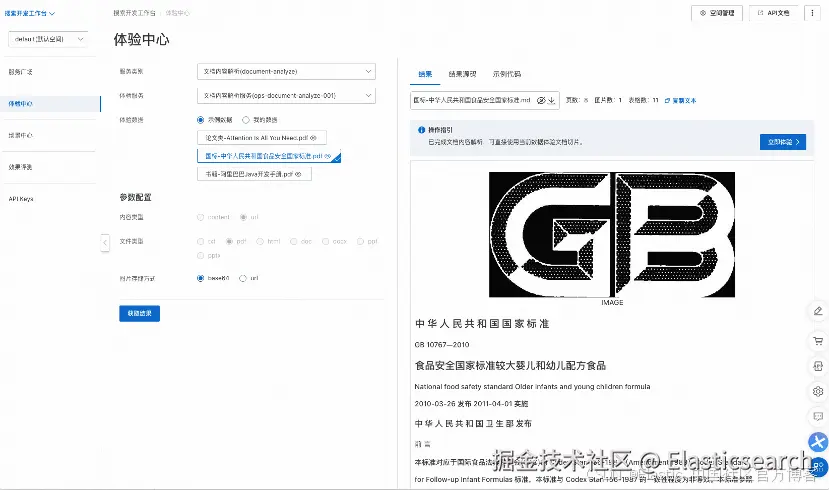
Task: Collapse the left form panel arrow
Action: point(105,243)
